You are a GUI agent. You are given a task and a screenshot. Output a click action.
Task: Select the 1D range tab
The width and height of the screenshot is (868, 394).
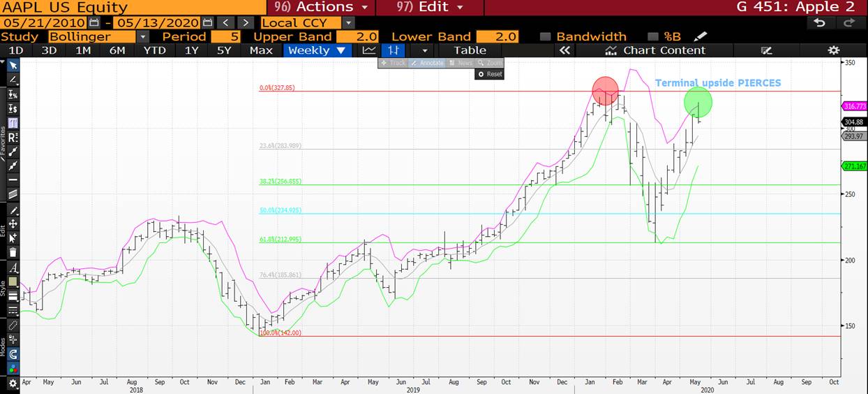[x=15, y=50]
